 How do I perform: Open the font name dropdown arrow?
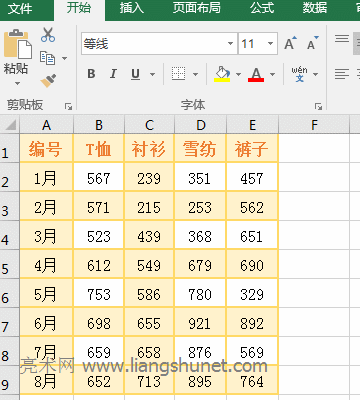tap(230, 44)
